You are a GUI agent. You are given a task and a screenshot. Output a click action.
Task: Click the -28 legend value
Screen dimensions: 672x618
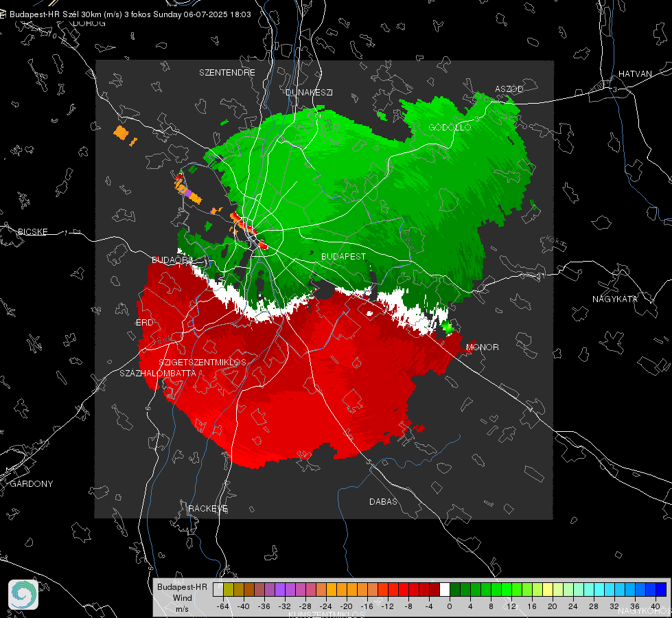click(305, 606)
